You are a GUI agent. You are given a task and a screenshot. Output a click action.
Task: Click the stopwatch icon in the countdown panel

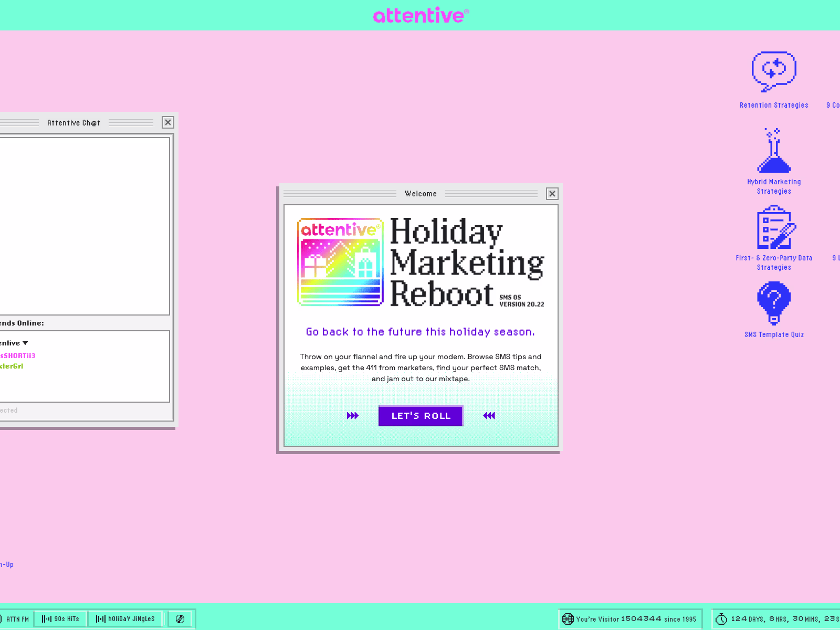[x=722, y=619]
